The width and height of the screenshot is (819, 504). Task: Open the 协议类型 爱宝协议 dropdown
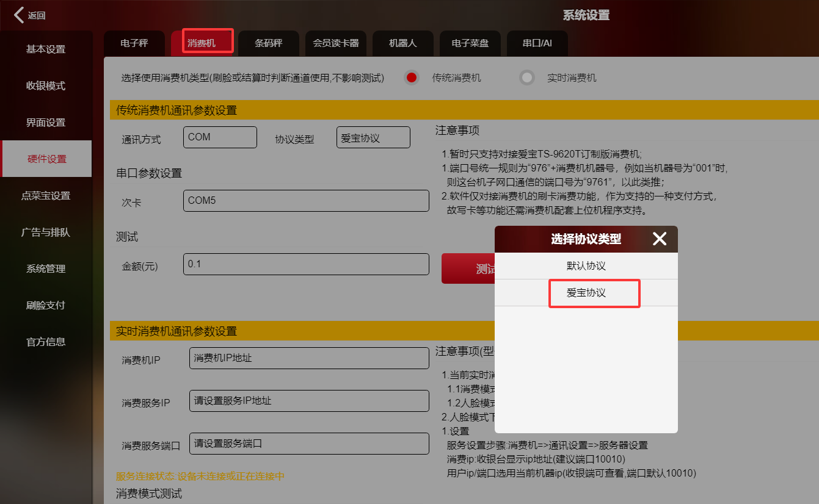click(x=373, y=138)
